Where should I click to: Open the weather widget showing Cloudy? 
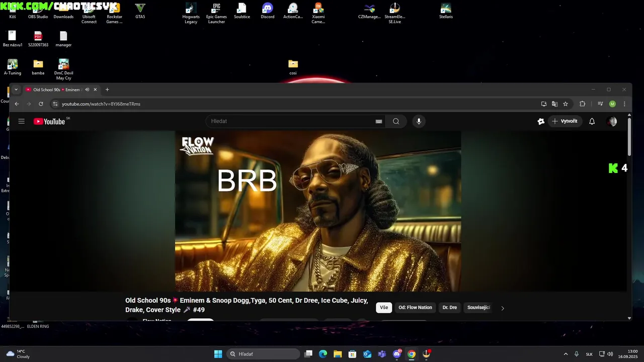tap(18, 354)
